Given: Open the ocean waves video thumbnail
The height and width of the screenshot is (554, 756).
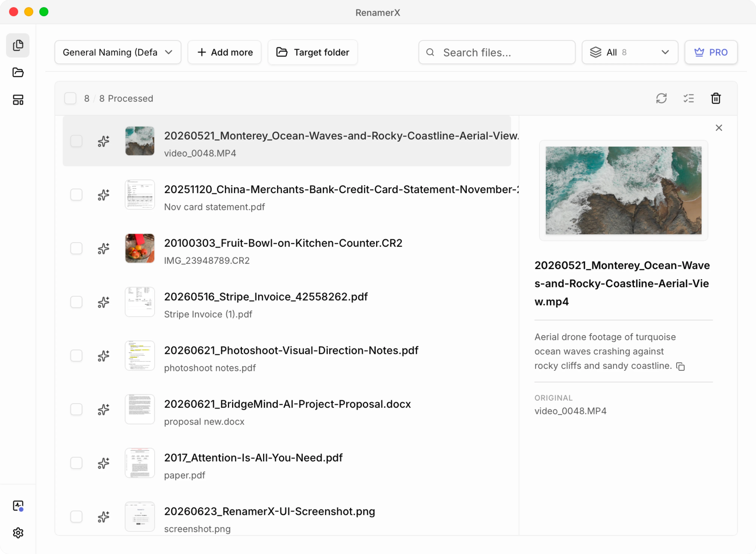Looking at the screenshot, I should pyautogui.click(x=139, y=141).
